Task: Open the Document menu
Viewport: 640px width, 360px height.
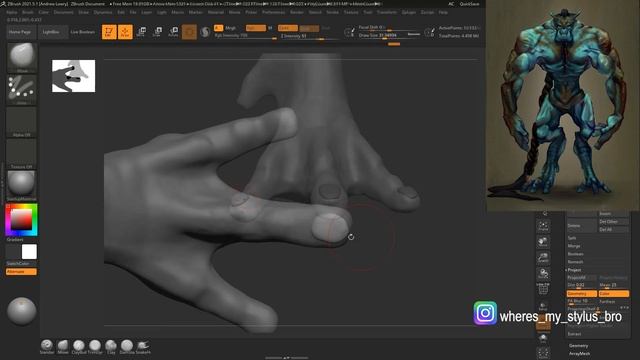Action: click(x=64, y=12)
